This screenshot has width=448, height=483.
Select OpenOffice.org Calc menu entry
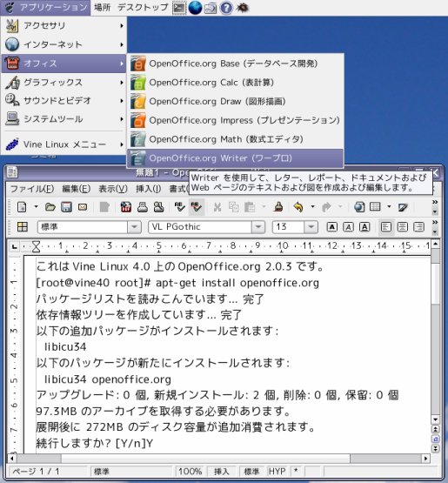(235, 83)
